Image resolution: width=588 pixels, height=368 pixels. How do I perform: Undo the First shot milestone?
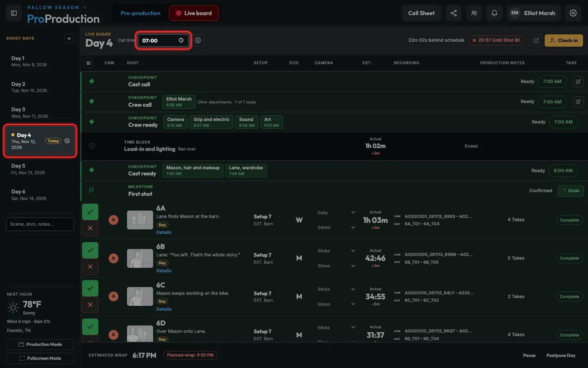pos(571,191)
